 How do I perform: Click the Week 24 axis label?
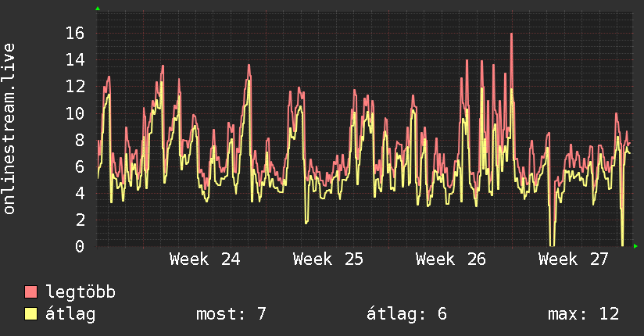205,259
